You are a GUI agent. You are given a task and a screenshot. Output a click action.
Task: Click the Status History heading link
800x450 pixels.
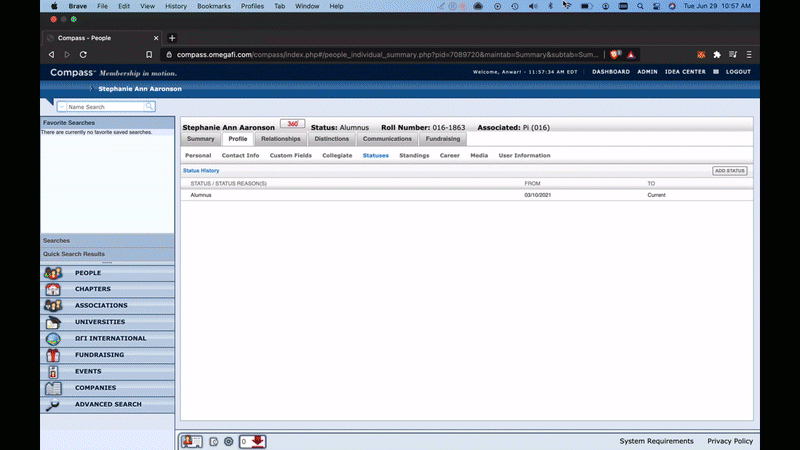(x=201, y=171)
